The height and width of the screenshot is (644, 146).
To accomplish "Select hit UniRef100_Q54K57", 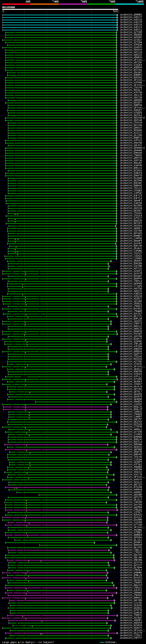I will tap(131, 261).
